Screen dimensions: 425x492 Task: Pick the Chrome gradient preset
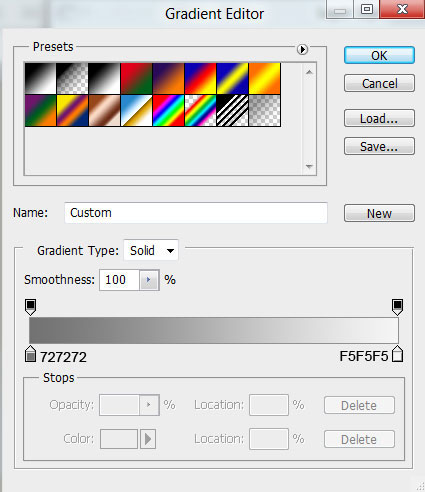pyautogui.click(x=136, y=111)
